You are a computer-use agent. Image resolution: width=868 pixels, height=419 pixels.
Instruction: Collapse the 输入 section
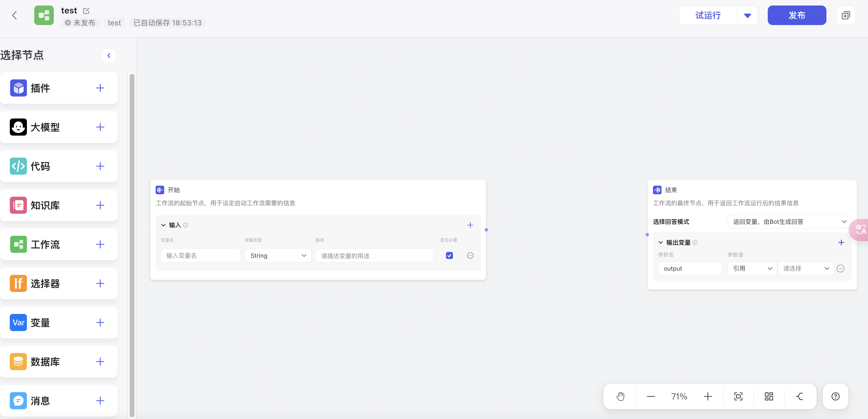click(163, 225)
